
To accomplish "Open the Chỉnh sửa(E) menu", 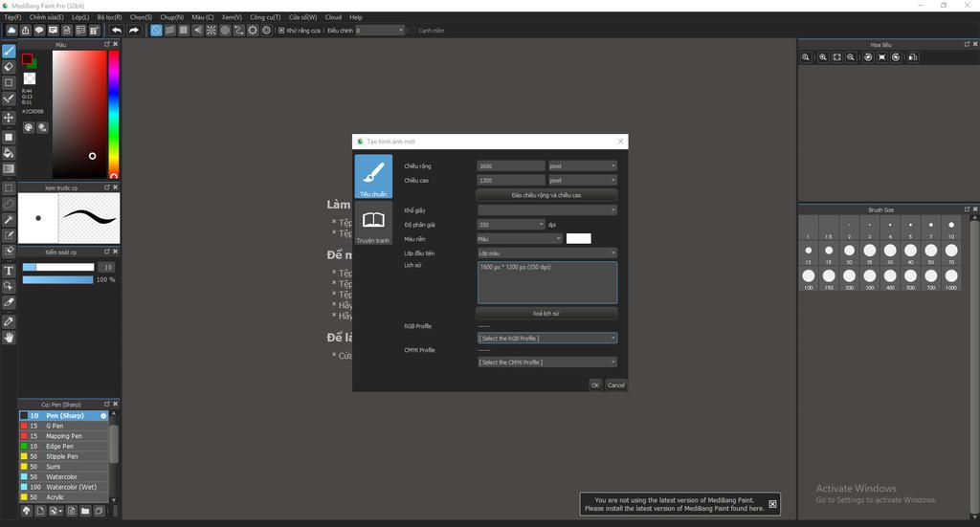I will point(46,17).
